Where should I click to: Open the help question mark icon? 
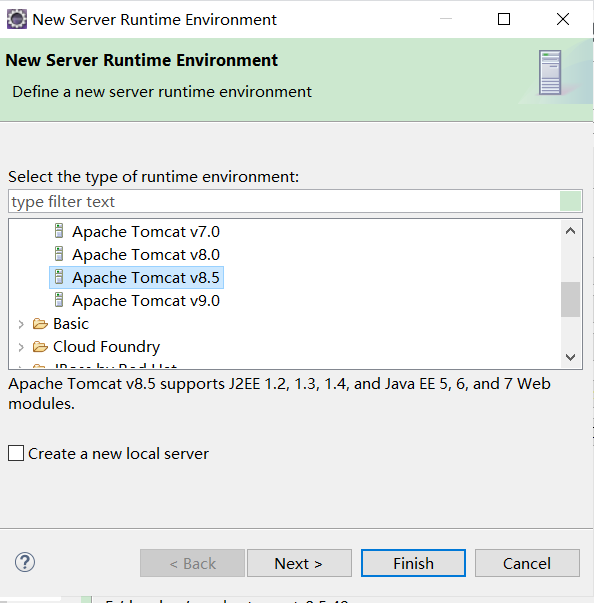tap(25, 562)
